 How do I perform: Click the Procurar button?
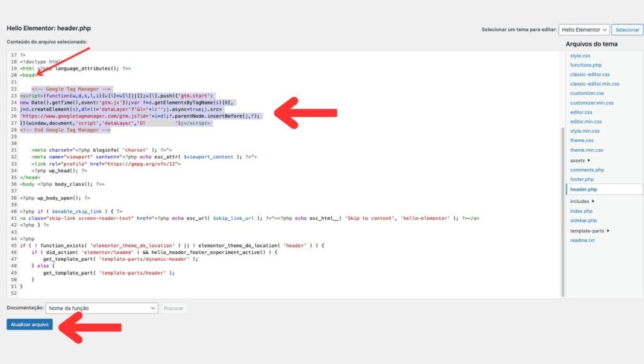[174, 308]
